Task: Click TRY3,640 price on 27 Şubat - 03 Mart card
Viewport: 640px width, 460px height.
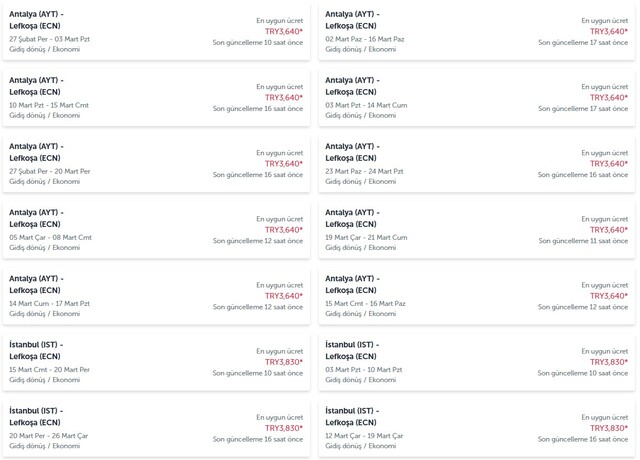Action: pos(284,31)
